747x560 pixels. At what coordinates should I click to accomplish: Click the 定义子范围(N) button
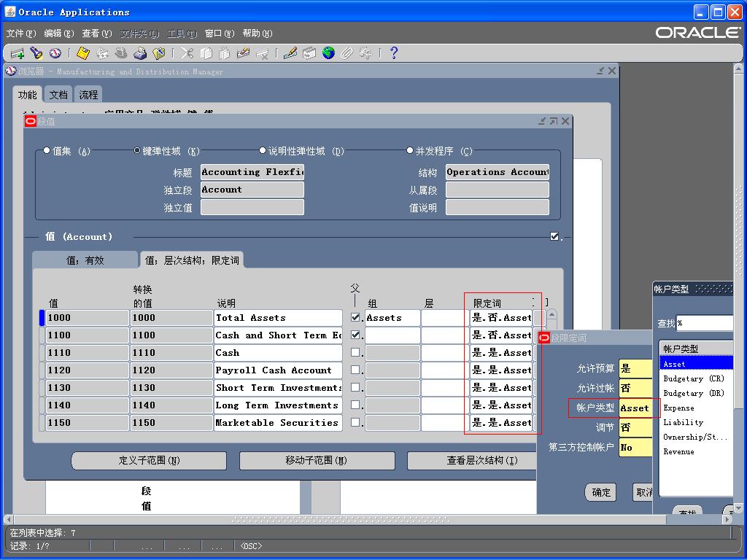(149, 461)
